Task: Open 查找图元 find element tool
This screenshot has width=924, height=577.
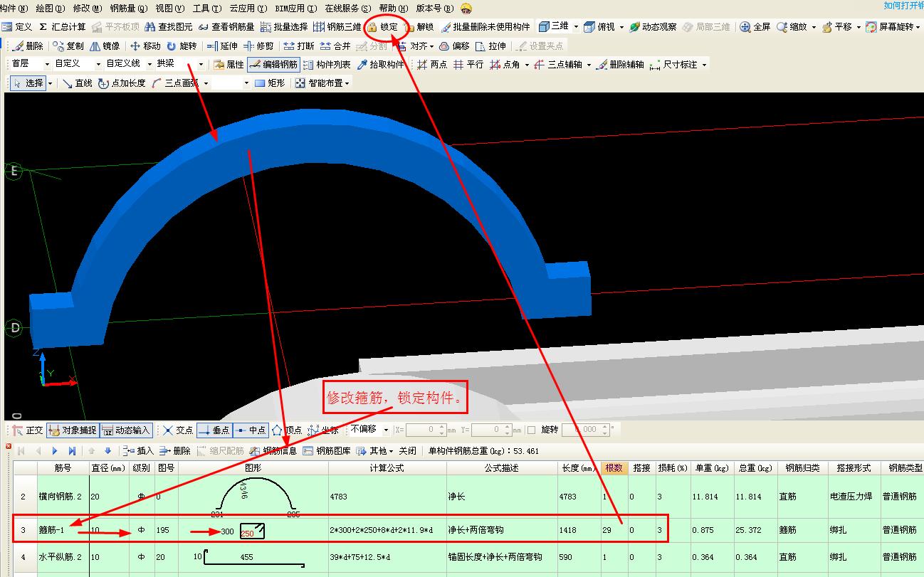Action: 168,27
